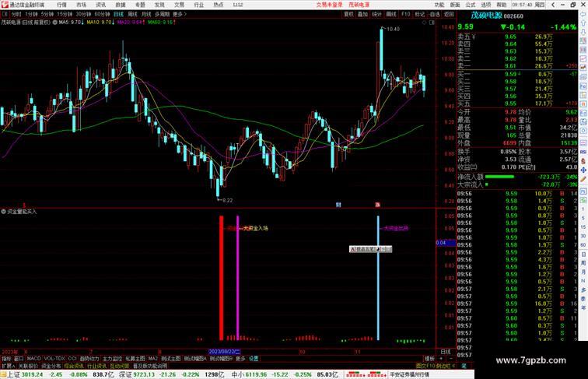
Task: Switch chart to 60分钟 period
Action: [102, 14]
